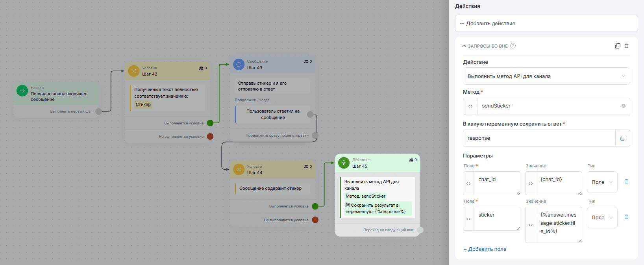Click code icon beside the sticker file_id value

pyautogui.click(x=531, y=225)
